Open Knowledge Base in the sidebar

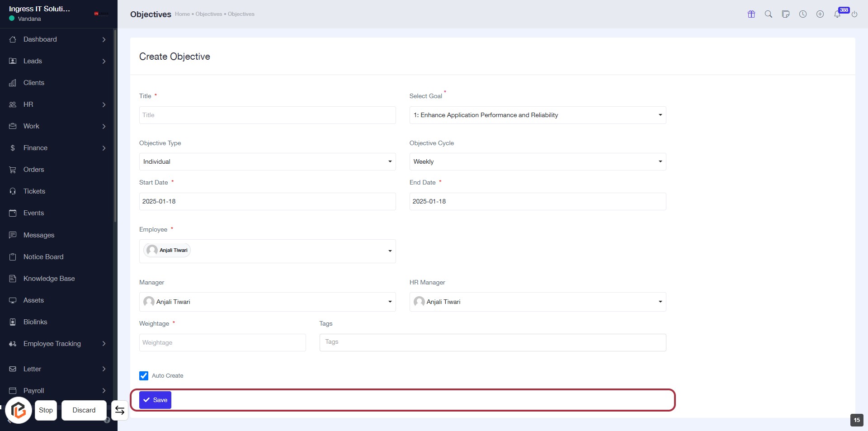[49, 279]
